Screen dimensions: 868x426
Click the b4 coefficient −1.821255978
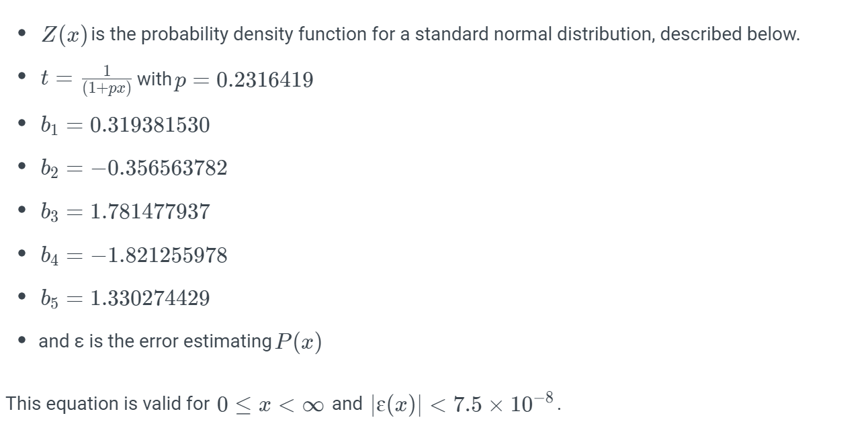[158, 255]
